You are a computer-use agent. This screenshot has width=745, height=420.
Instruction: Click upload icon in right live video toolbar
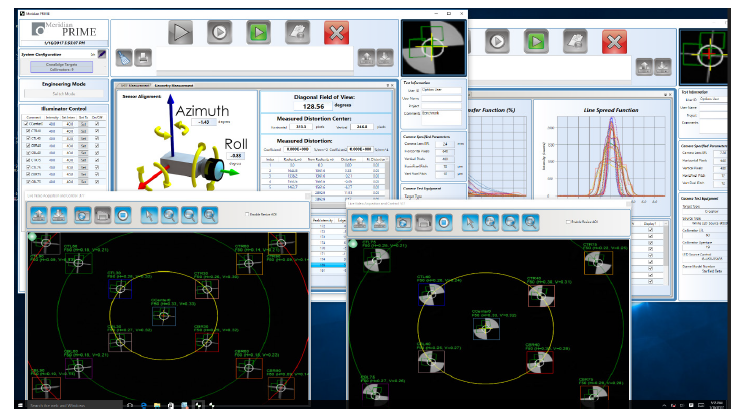(360, 222)
